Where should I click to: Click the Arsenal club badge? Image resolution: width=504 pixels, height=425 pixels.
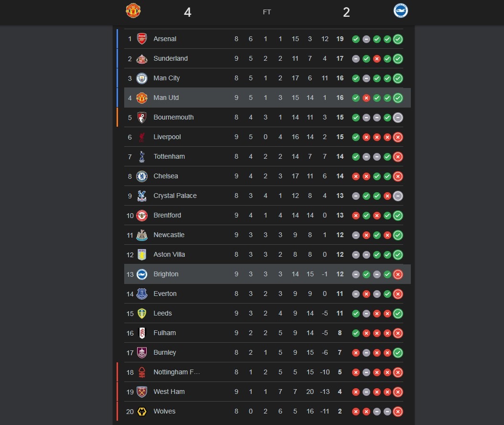[142, 39]
